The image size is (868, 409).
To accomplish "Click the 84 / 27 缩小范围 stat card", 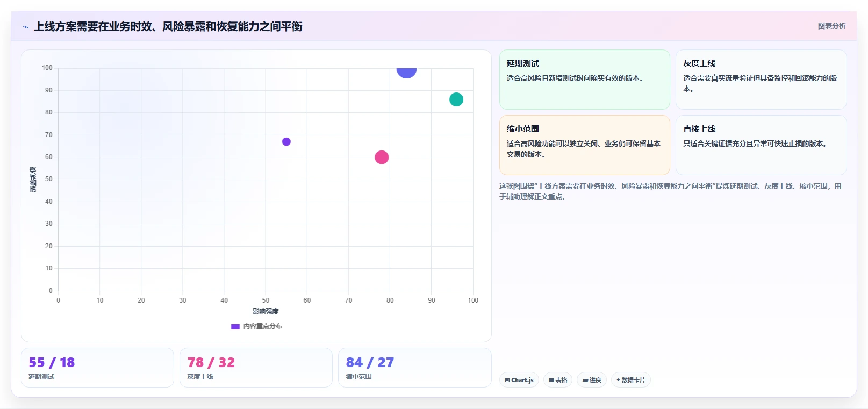I will point(415,368).
